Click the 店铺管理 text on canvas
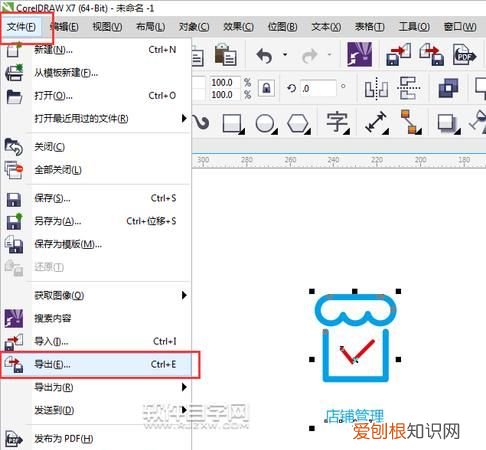 355,416
